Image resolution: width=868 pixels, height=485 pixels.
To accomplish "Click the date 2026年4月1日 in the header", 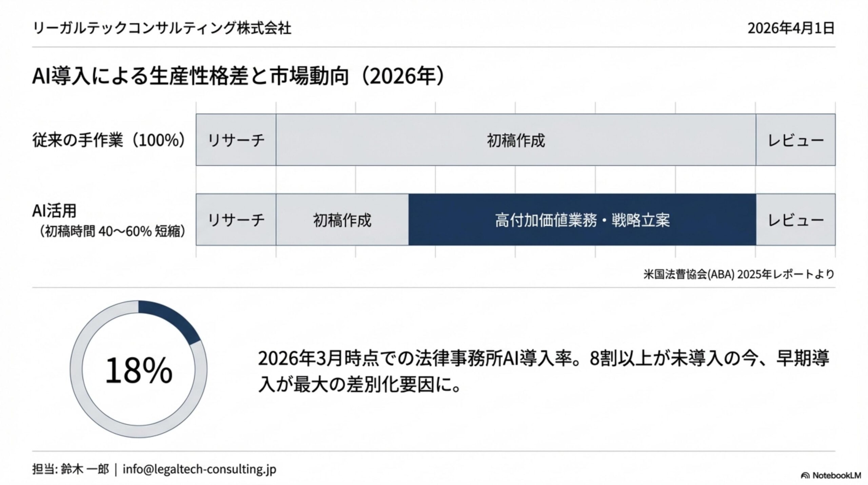I will [x=791, y=29].
